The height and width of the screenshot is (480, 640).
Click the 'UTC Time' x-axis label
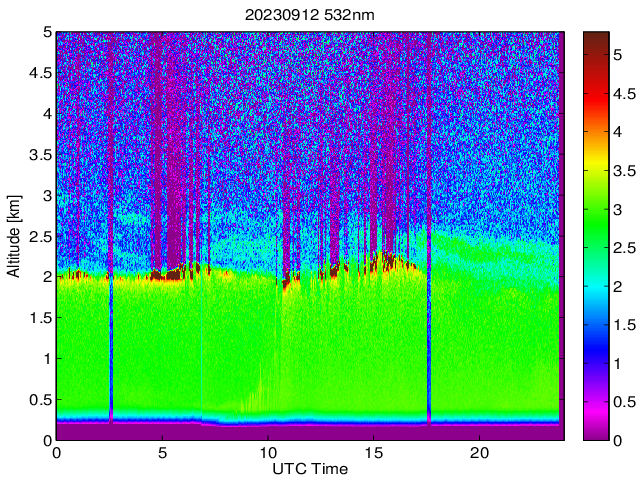310,469
